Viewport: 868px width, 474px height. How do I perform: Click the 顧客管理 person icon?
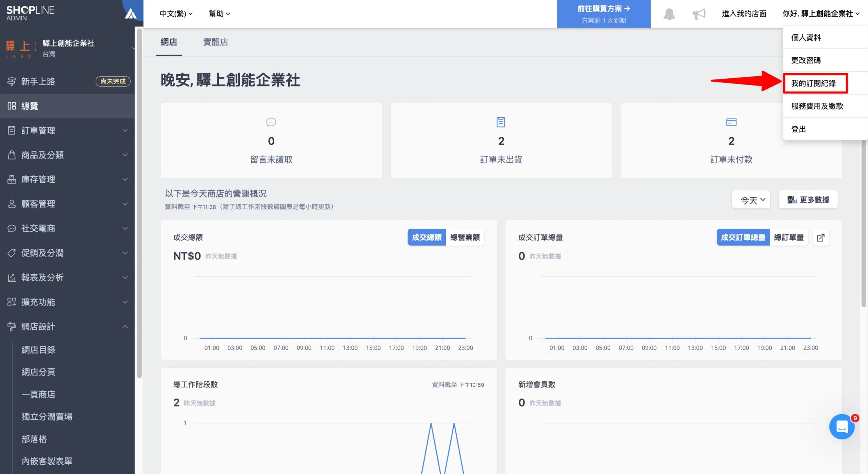tap(12, 204)
